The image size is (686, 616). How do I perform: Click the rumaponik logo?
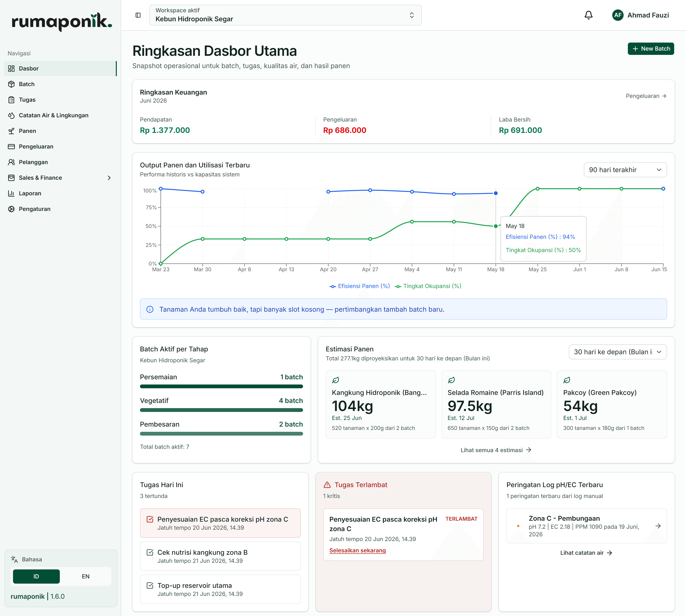pyautogui.click(x=61, y=22)
